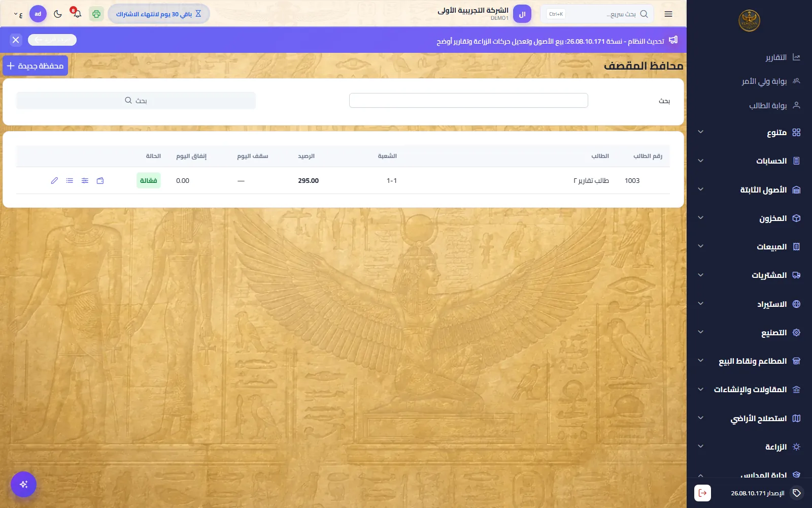This screenshot has height=508, width=812.
Task: Click the subscription remaining 30 days badge
Action: click(158, 14)
